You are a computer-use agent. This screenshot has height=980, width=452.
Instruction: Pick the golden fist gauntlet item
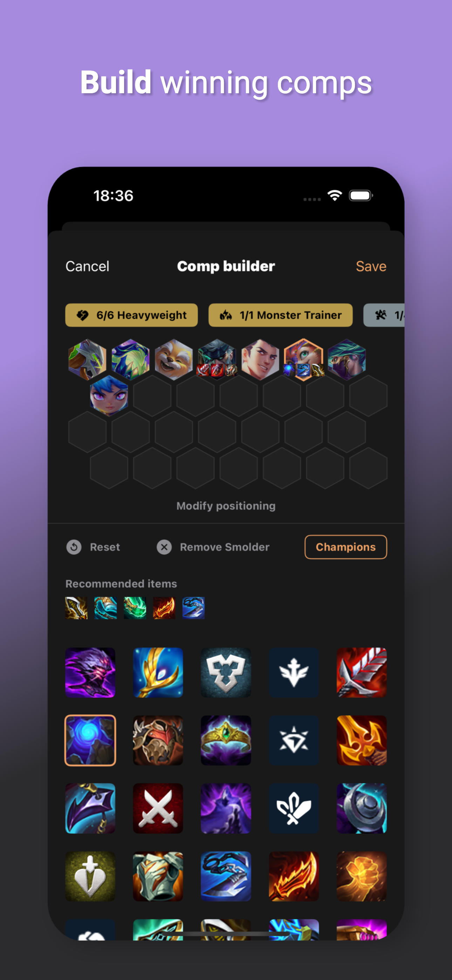coord(362,876)
